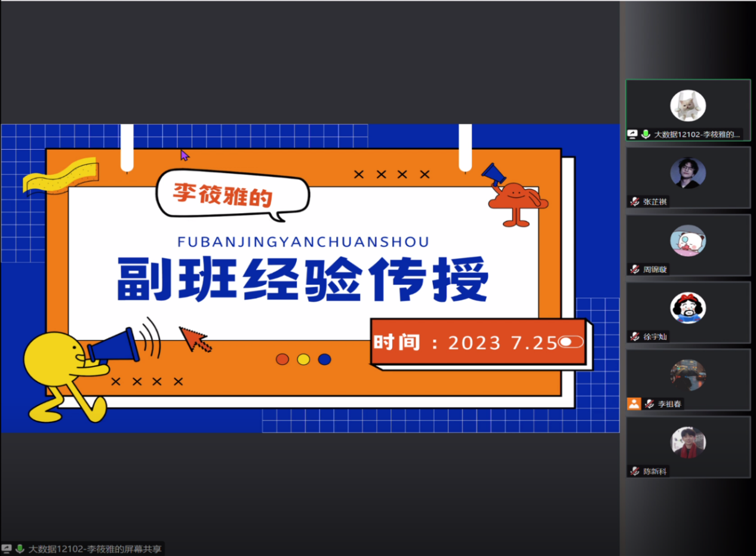Click the screen-share icon on 李筱雅's participant tile
Image resolution: width=756 pixels, height=556 pixels.
[633, 134]
